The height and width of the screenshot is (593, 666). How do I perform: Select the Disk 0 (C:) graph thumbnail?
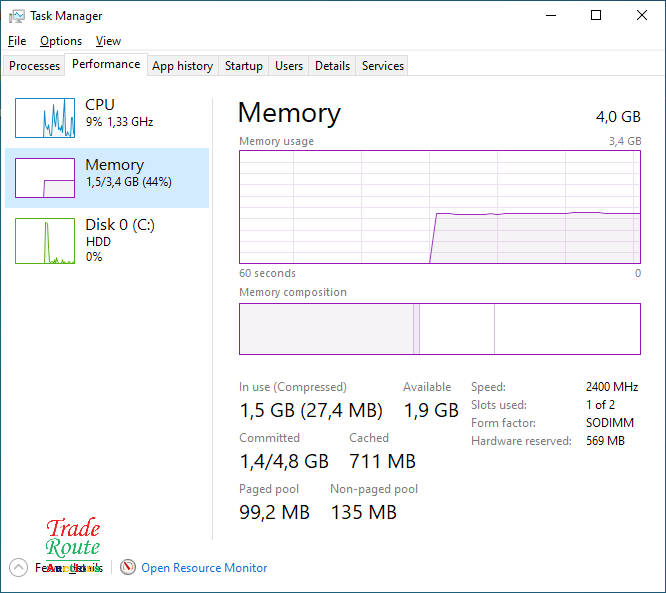pyautogui.click(x=45, y=241)
